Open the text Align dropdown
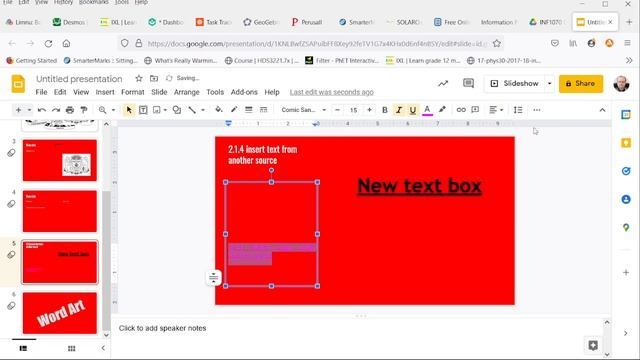 pyautogui.click(x=496, y=110)
